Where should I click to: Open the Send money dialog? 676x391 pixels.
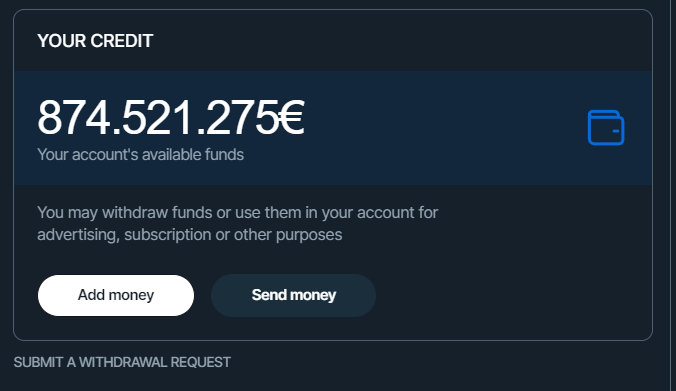click(293, 295)
